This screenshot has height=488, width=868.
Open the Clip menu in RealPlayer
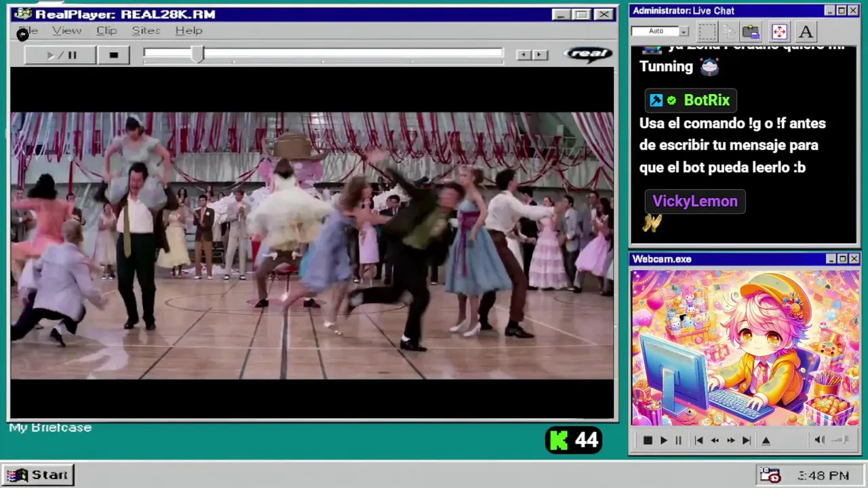pyautogui.click(x=106, y=30)
